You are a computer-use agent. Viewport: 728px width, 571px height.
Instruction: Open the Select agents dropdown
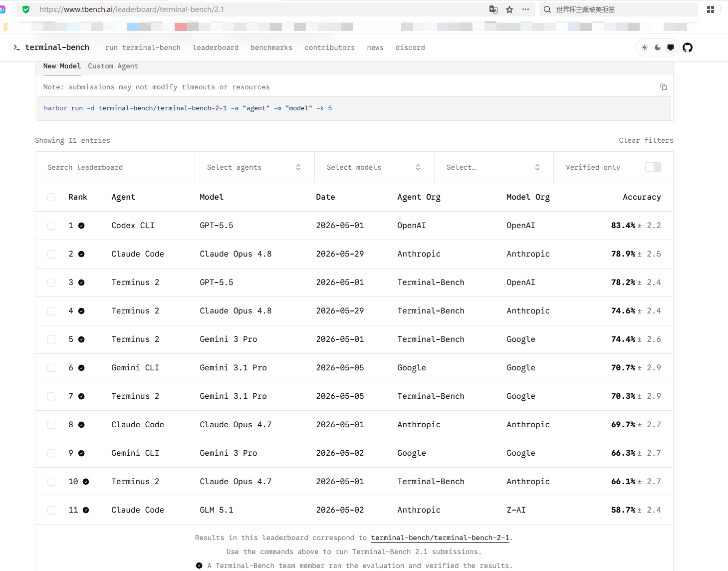click(254, 167)
